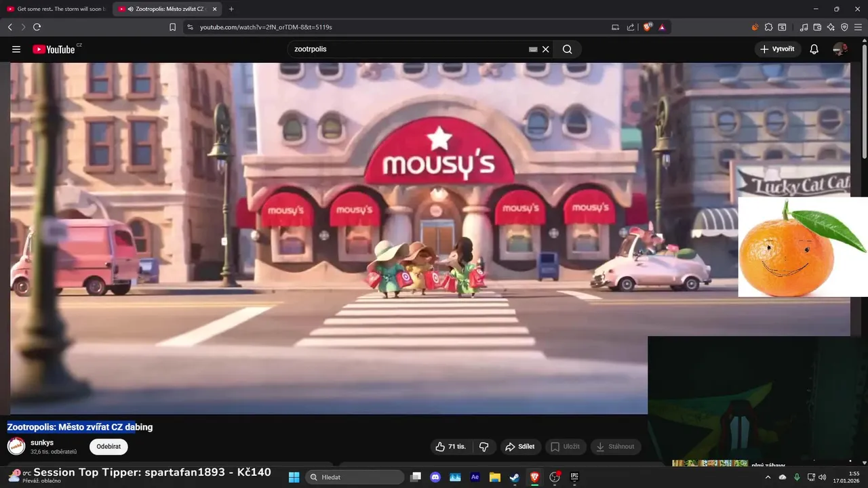This screenshot has width=868, height=488.
Task: Share this page via address bar icon
Action: (631, 27)
